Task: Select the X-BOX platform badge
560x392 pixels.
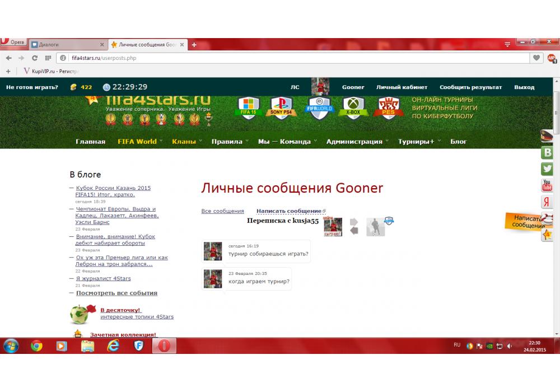Action: point(353,107)
